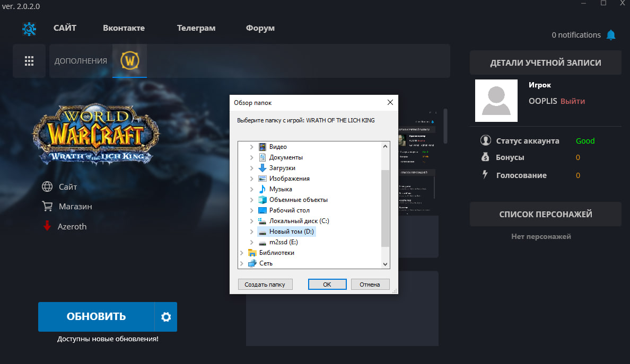Click the shopping cart Магазин icon
Image resolution: width=630 pixels, height=364 pixels.
pyautogui.click(x=47, y=206)
